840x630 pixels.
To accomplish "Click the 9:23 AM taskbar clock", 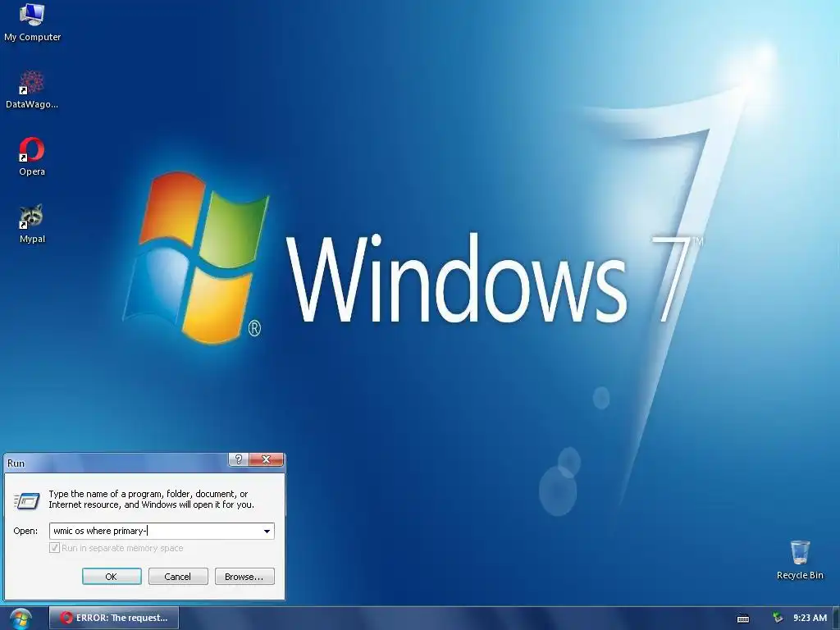I will [810, 618].
